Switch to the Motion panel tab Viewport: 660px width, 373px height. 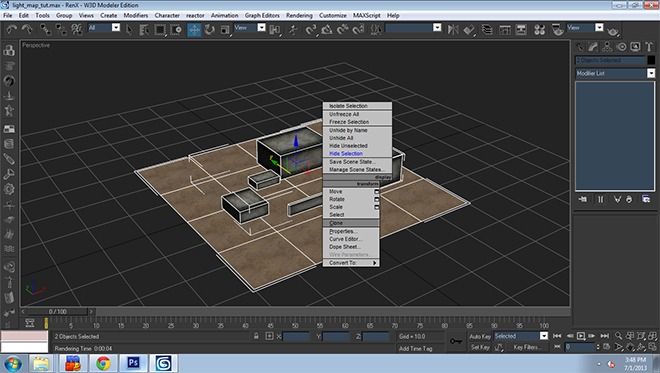(x=621, y=47)
